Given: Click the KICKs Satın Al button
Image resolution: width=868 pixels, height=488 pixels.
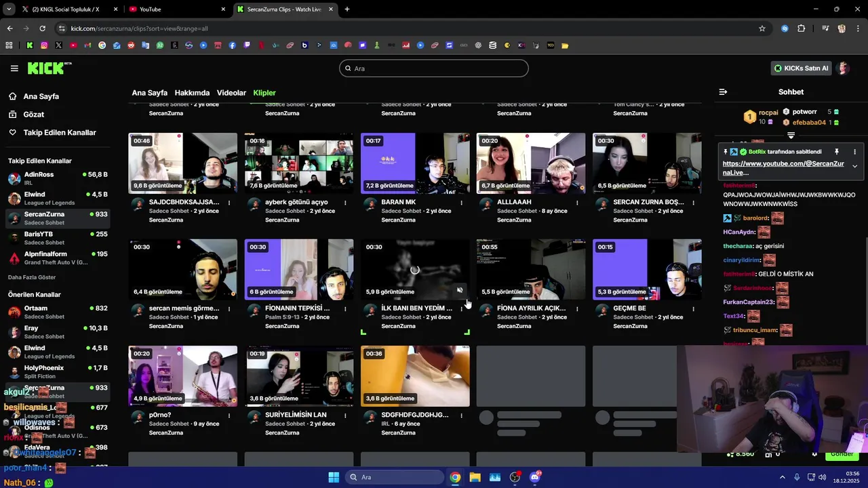Looking at the screenshot, I should point(801,68).
